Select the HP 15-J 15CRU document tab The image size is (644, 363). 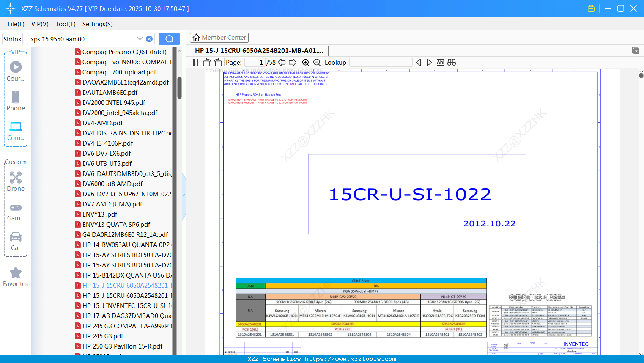pyautogui.click(x=259, y=50)
